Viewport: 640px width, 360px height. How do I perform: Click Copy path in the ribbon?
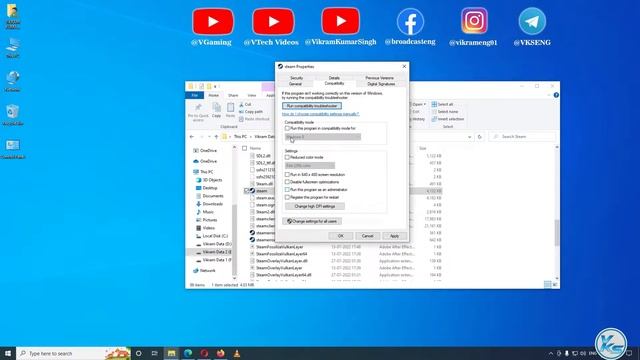pyautogui.click(x=251, y=111)
